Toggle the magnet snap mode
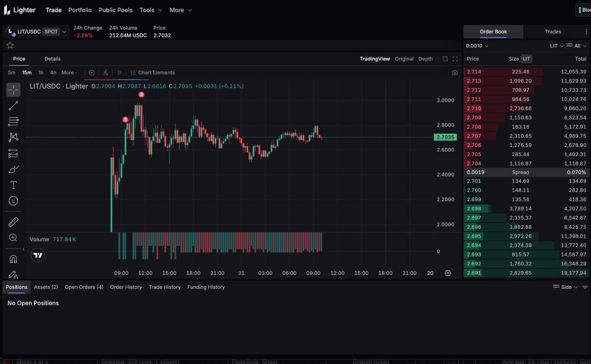 coord(13,259)
